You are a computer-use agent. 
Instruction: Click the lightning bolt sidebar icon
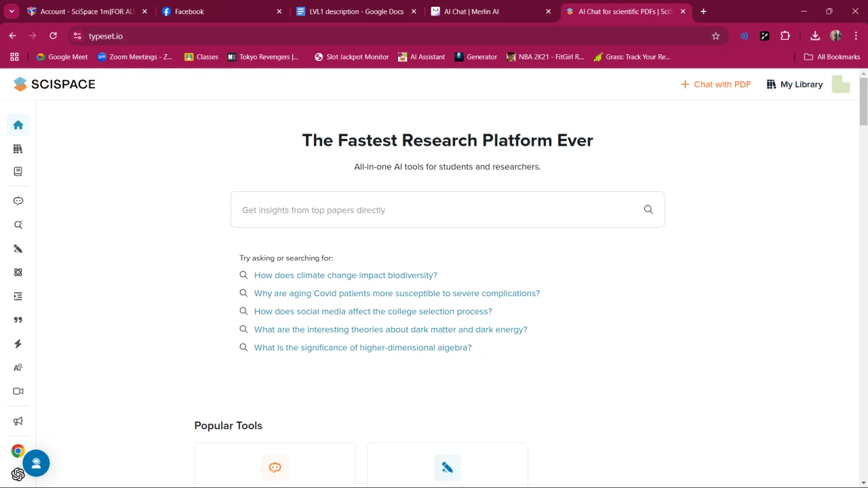point(18,344)
